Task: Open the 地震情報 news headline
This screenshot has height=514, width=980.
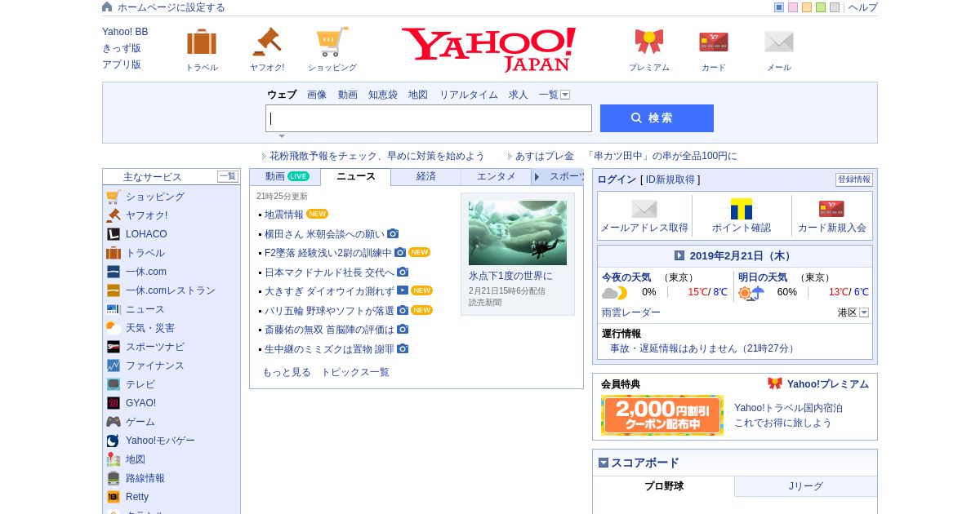Action: tap(284, 215)
